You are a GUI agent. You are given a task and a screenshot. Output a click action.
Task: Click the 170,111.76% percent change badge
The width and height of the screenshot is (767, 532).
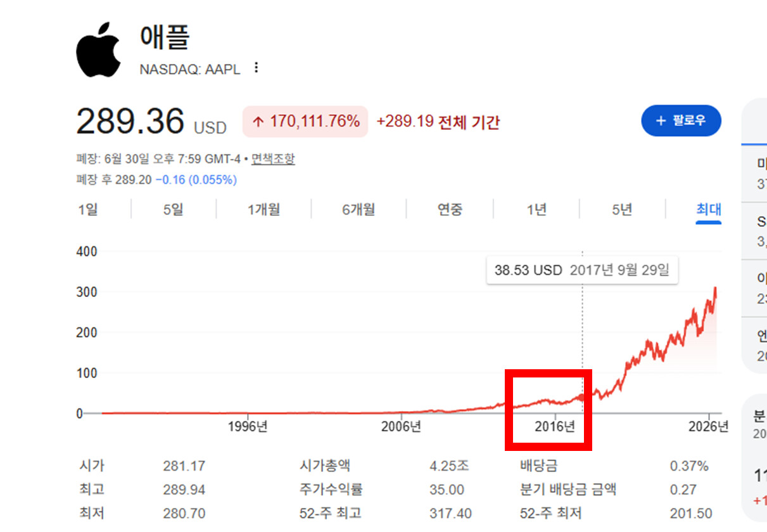305,122
